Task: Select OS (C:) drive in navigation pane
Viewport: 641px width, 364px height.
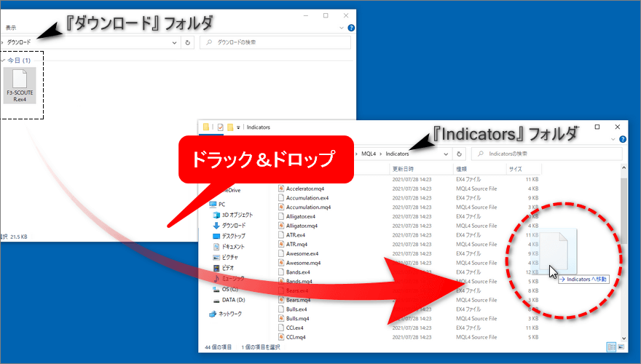Action: [x=225, y=289]
